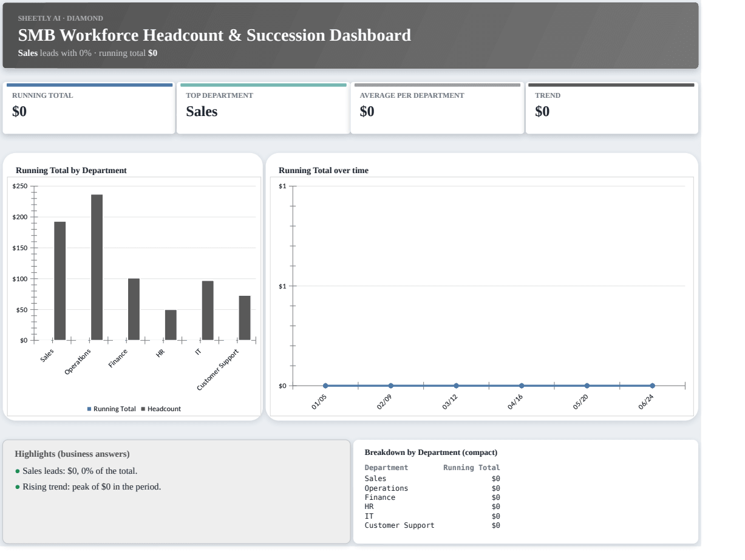This screenshot has height=560, width=745.
Task: Click the Sales row in breakdown table
Action: point(432,479)
